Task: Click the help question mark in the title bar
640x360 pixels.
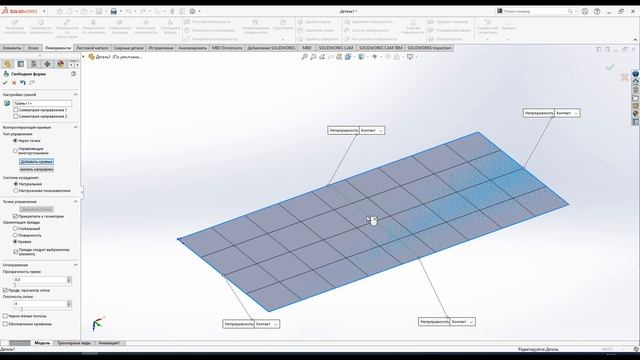Action: [x=597, y=11]
